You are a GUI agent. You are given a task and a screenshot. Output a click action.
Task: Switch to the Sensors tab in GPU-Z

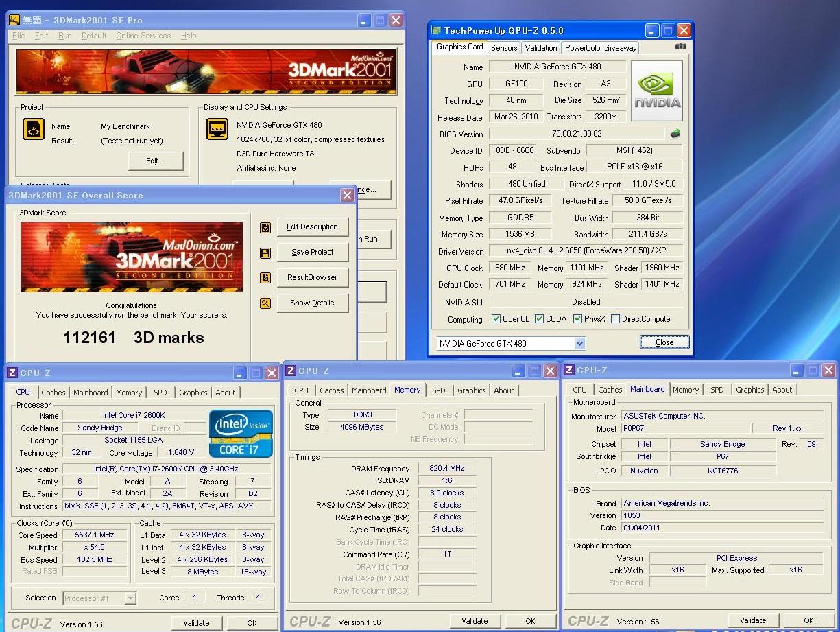coord(504,48)
